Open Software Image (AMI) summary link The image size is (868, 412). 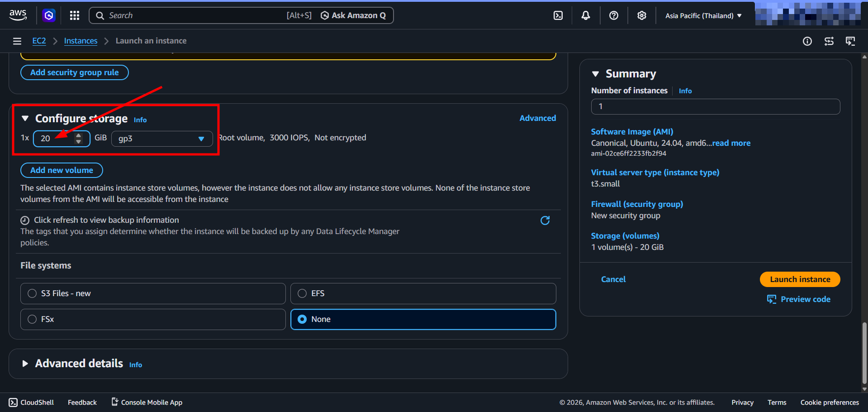(x=632, y=132)
